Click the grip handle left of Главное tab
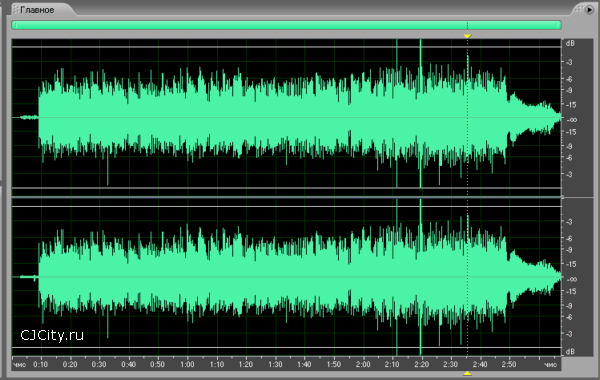Screen dimensions: 600x380 pyautogui.click(x=16, y=10)
